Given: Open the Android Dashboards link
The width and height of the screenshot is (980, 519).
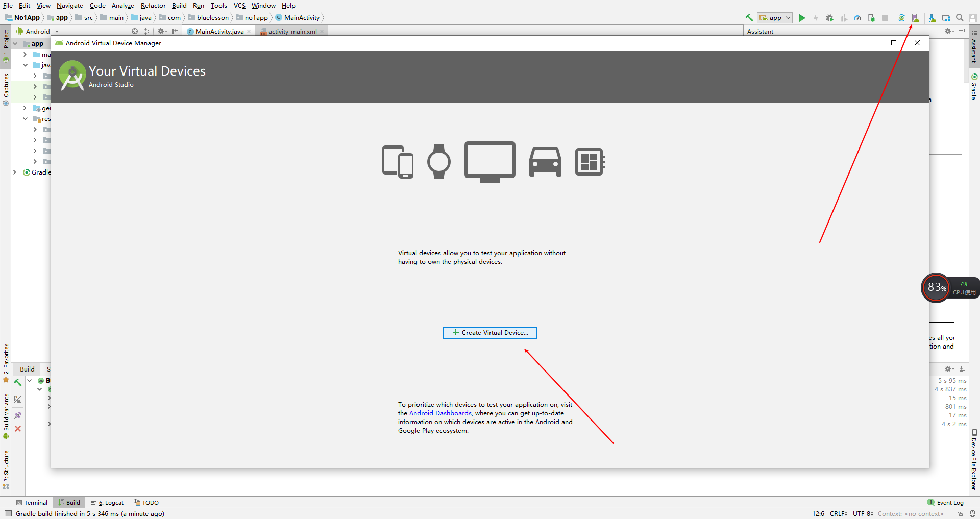Looking at the screenshot, I should (440, 413).
